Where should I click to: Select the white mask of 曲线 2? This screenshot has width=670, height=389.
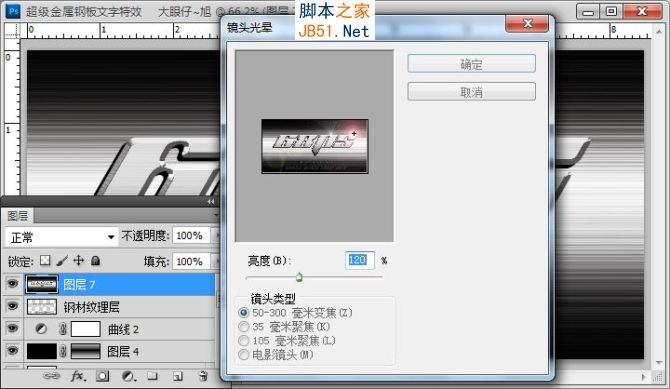pos(85,329)
